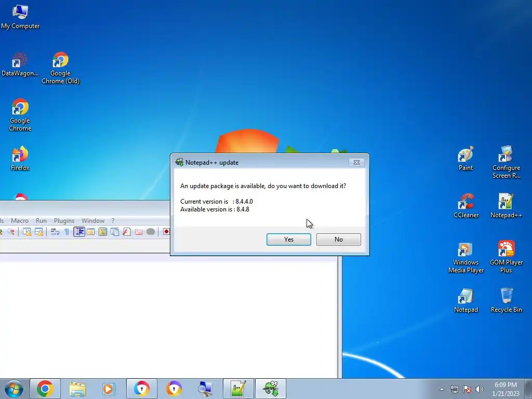
Task: Click the red Record Macro button
Action: pos(166,232)
